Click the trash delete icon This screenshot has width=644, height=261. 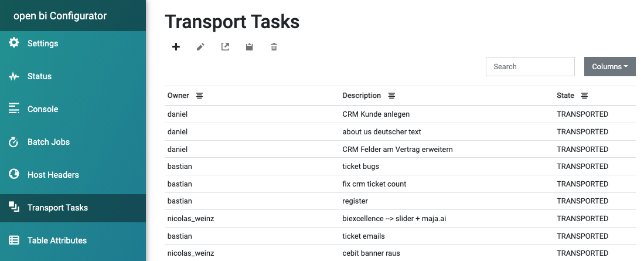click(274, 47)
